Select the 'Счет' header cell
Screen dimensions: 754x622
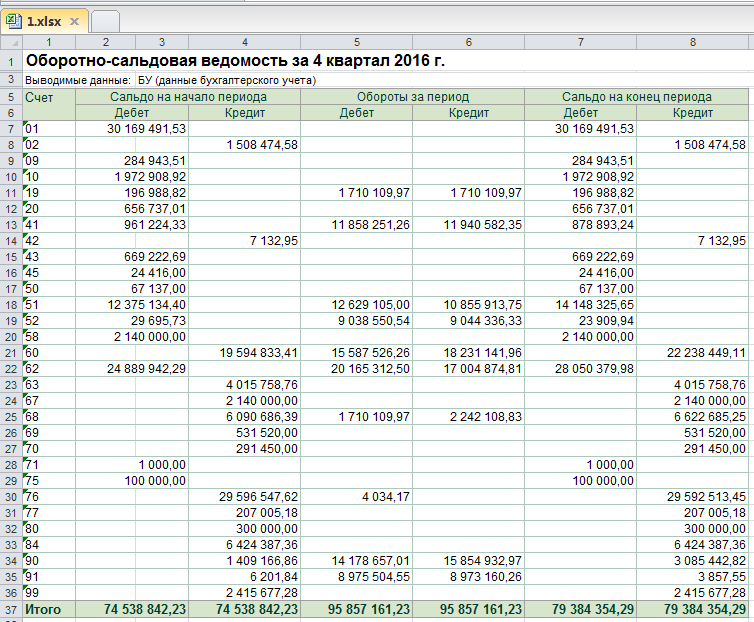point(40,97)
